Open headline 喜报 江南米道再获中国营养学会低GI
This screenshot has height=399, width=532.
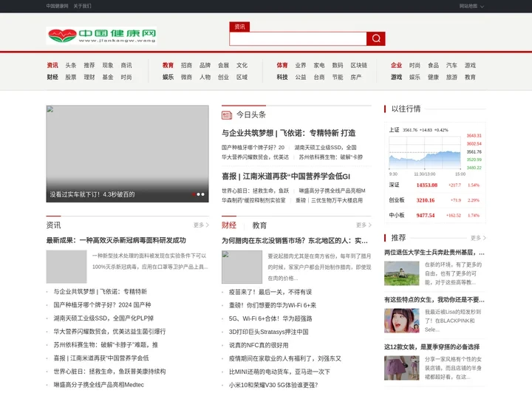286,177
